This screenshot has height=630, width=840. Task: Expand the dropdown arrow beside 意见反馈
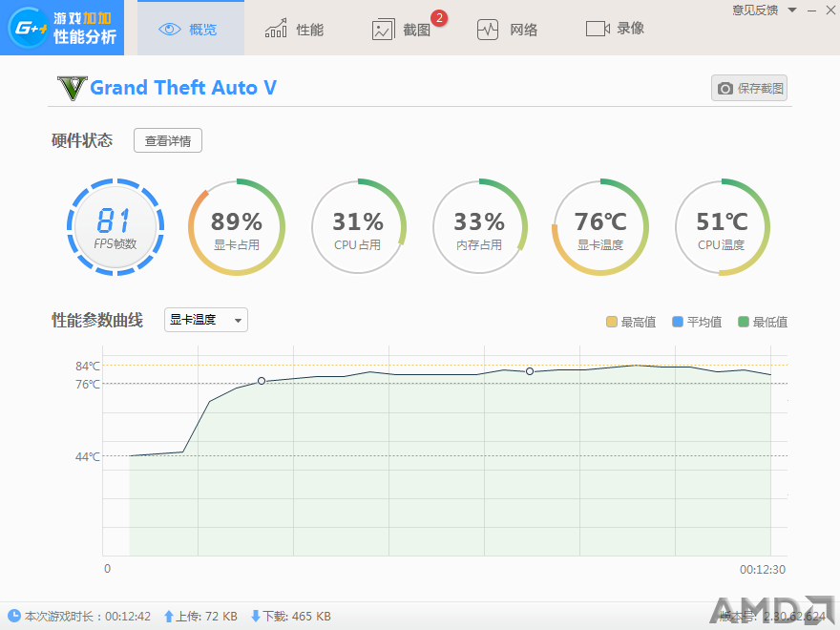coord(792,10)
